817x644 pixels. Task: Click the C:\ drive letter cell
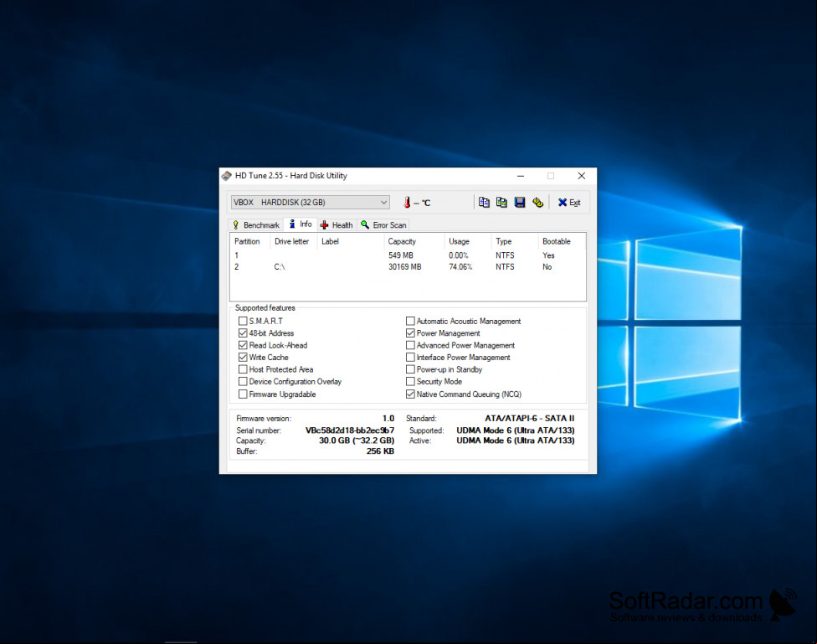coord(280,267)
